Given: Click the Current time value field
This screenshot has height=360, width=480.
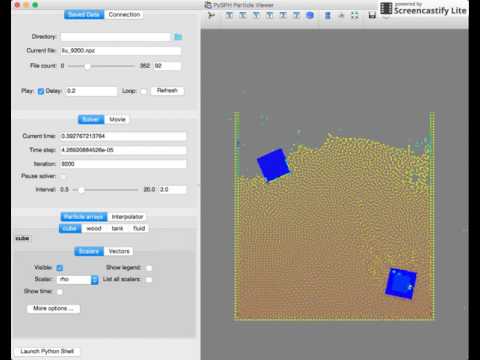Looking at the screenshot, I should coord(123,136).
